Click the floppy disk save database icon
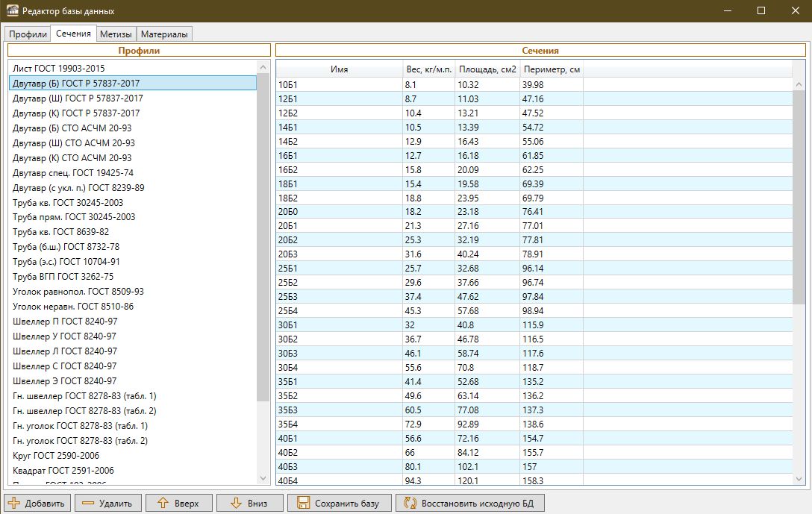The width and height of the screenshot is (812, 514). pyautogui.click(x=303, y=503)
